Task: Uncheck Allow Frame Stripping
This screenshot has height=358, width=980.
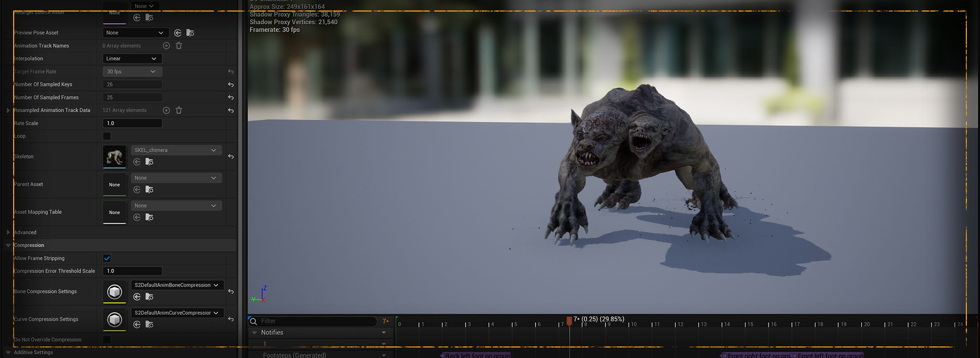Action: (107, 258)
